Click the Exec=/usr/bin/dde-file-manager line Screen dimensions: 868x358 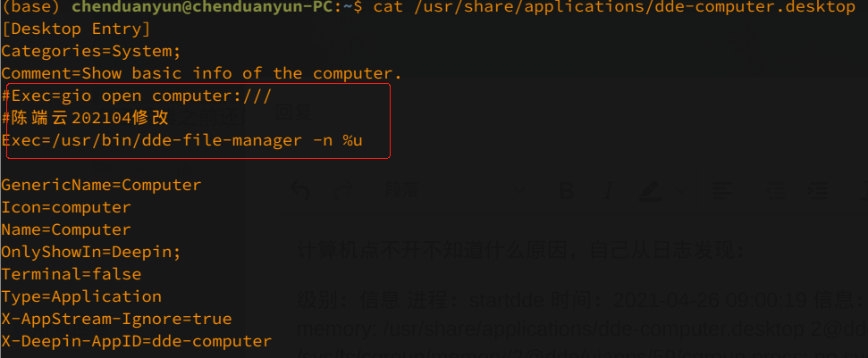pyautogui.click(x=182, y=140)
